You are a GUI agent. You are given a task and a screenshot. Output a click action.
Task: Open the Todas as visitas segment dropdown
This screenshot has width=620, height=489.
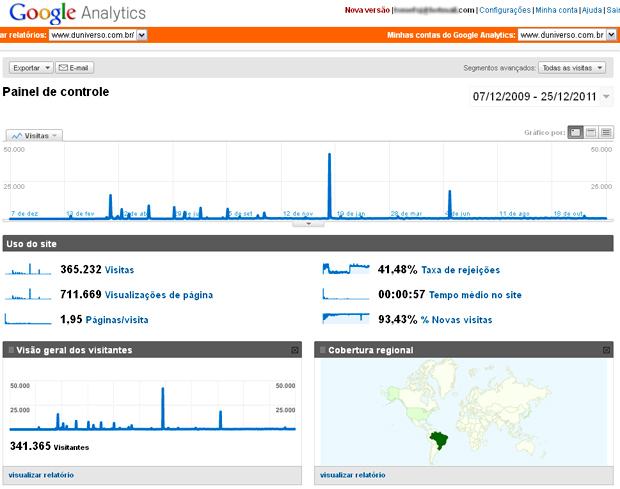click(576, 68)
